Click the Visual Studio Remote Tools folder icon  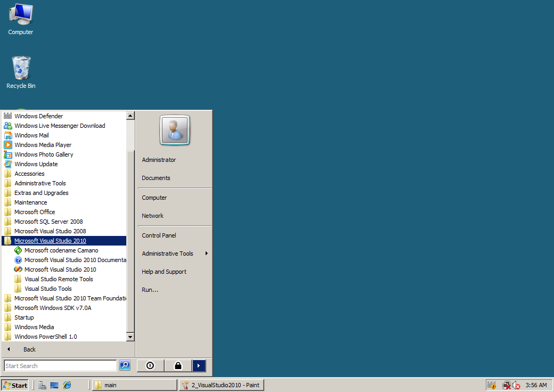(x=18, y=279)
